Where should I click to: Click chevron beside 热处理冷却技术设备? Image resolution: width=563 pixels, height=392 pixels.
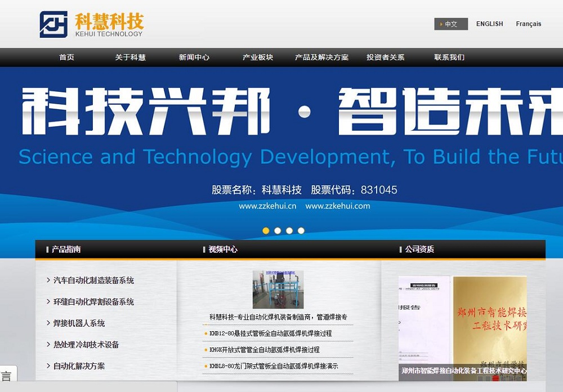click(x=48, y=344)
